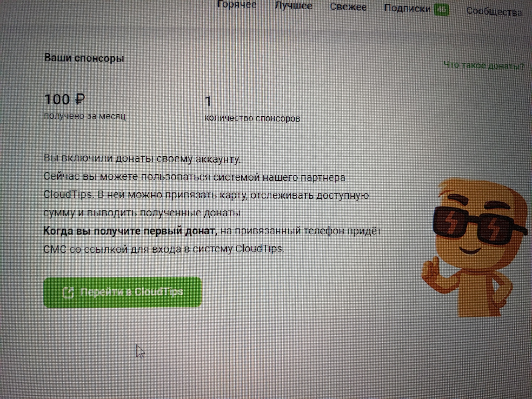Click the cookie mascot's sunglasses
This screenshot has width=532, height=399.
pyautogui.click(x=478, y=225)
